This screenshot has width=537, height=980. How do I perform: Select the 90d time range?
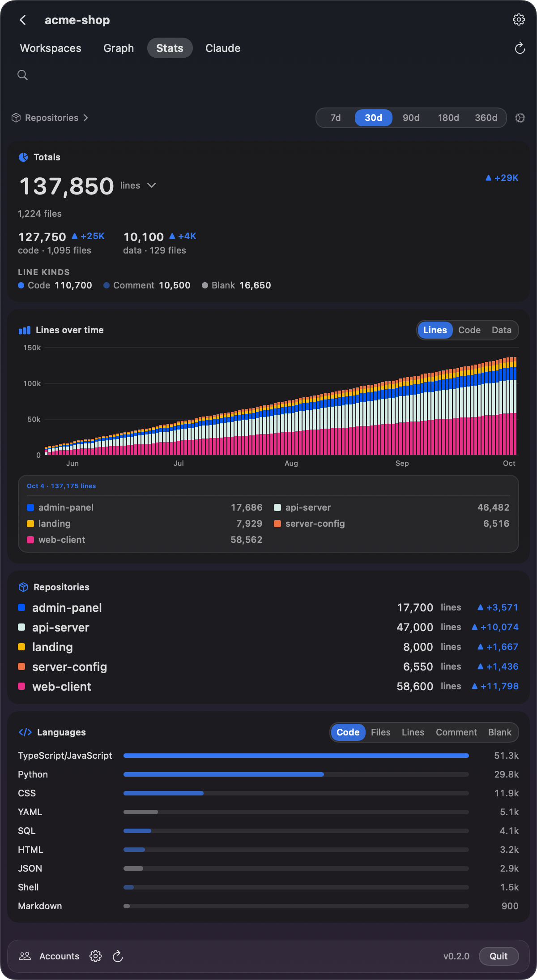(x=411, y=118)
